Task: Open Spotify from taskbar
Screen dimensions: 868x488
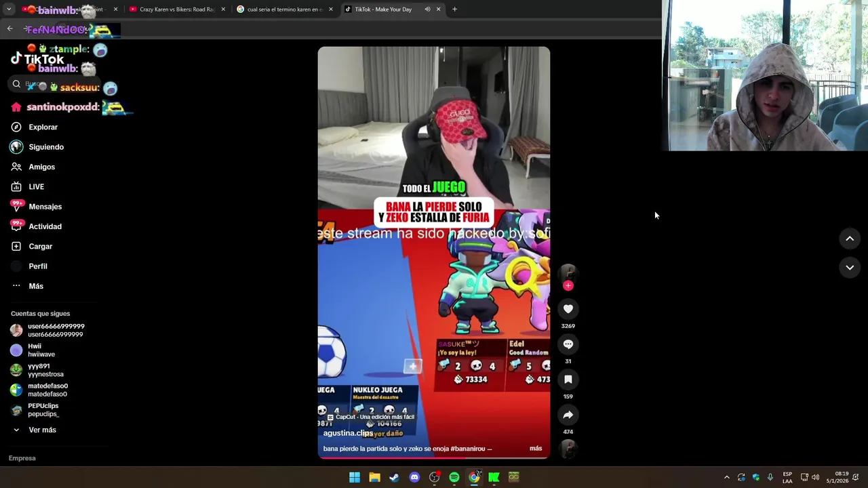Action: pos(454,477)
